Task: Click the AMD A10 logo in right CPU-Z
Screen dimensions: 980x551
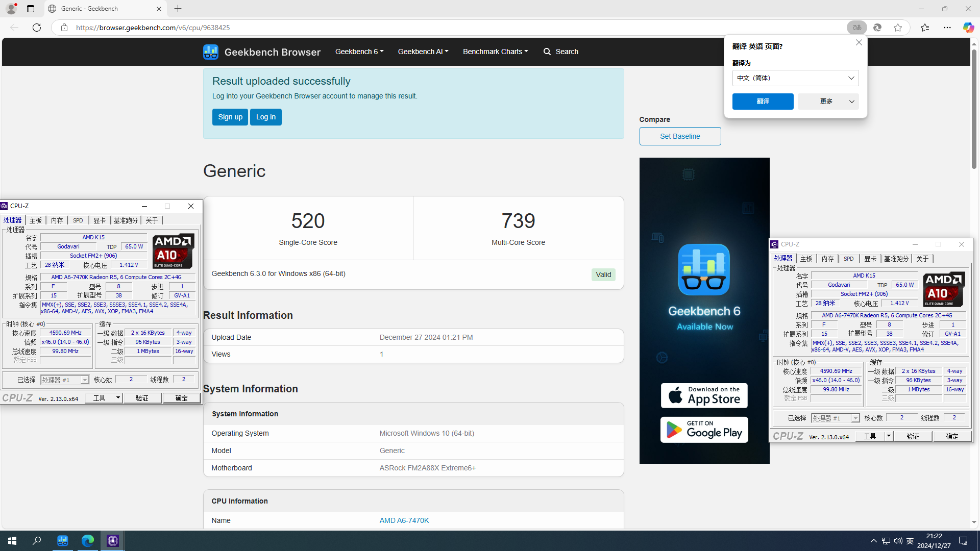Action: (x=944, y=289)
